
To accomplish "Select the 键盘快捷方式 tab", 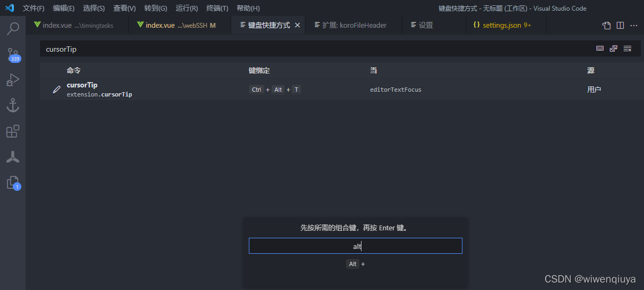I will pos(269,25).
